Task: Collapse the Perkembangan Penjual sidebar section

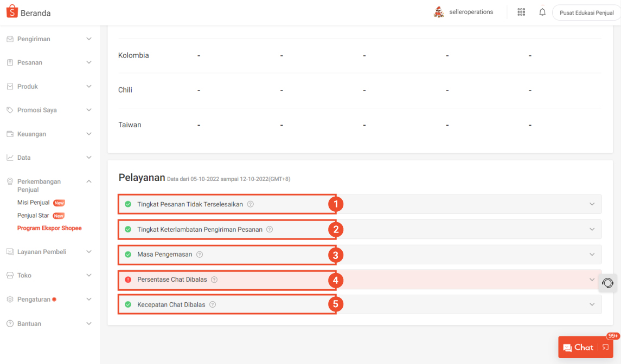Action: [88, 181]
